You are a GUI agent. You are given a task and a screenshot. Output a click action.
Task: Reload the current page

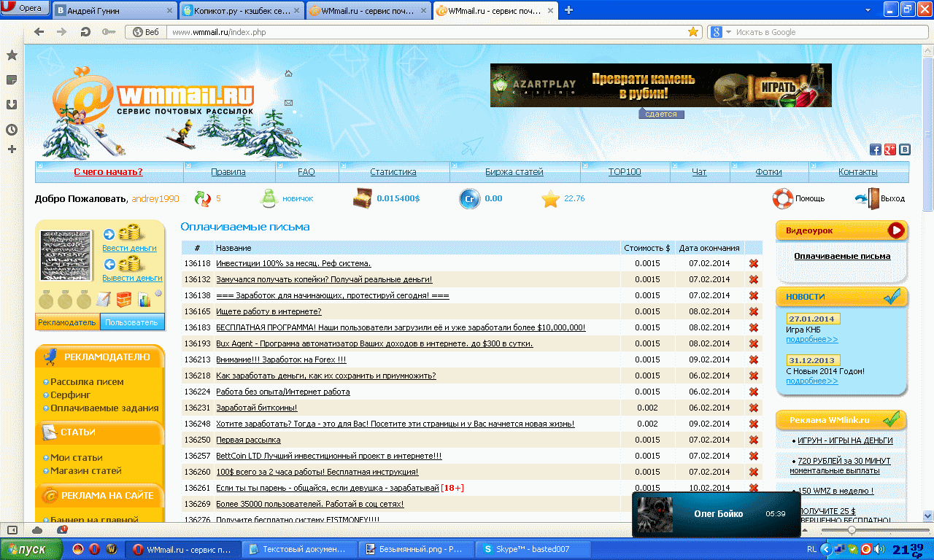(85, 32)
